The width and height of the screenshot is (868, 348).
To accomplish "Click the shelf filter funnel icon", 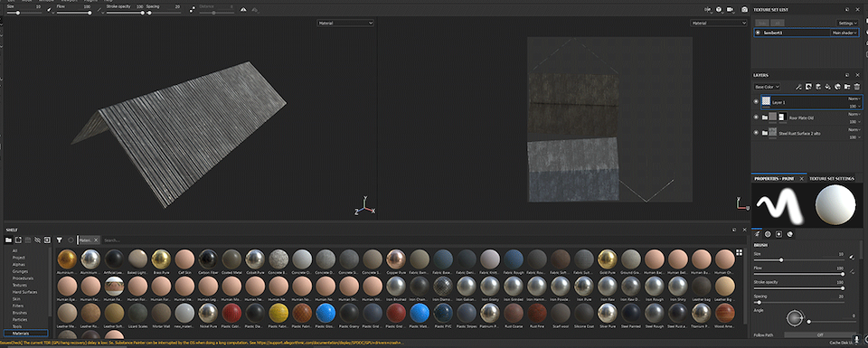I will pyautogui.click(x=60, y=240).
